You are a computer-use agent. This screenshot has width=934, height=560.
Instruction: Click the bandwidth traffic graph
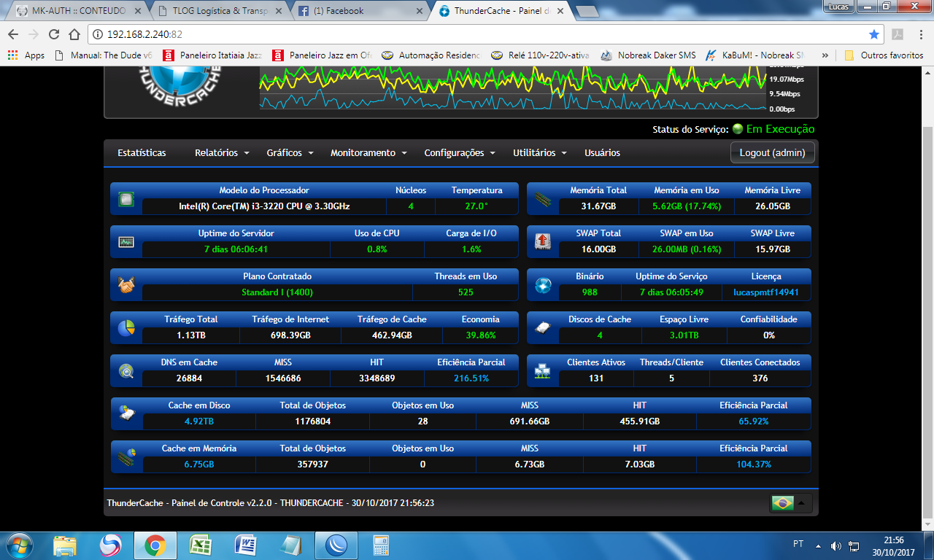tap(512, 89)
